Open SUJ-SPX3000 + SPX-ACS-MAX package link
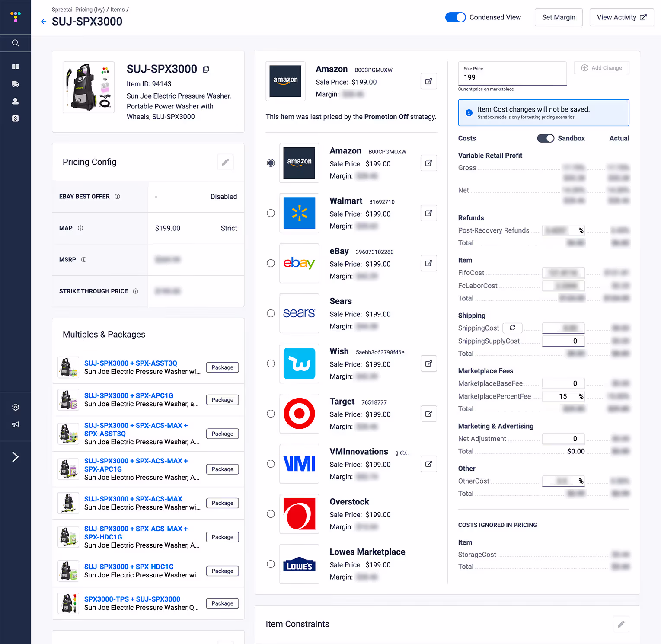661x644 pixels. pyautogui.click(x=133, y=499)
